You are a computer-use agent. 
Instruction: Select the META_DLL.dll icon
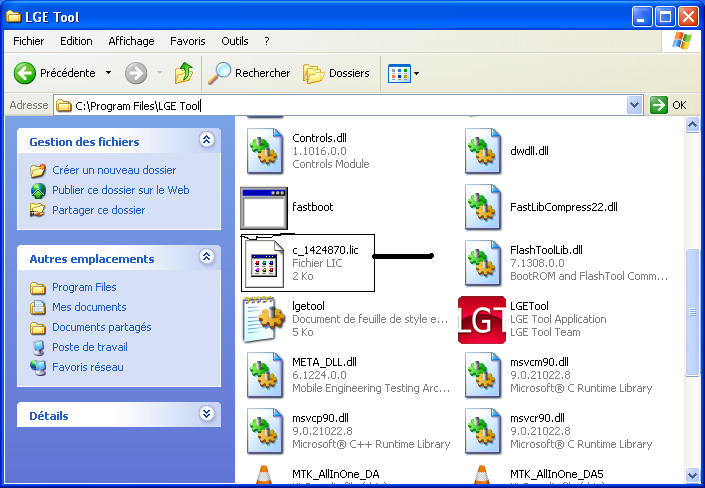[x=265, y=375]
